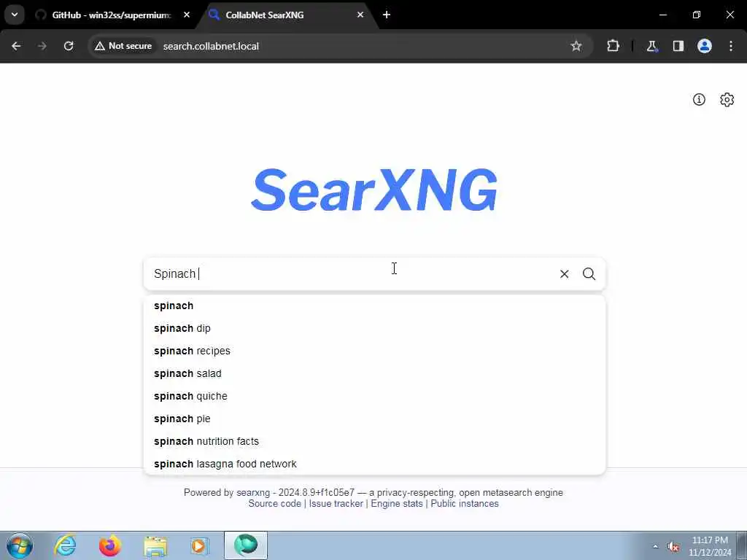The width and height of the screenshot is (747, 560).
Task: Click inside the Spinach search field
Action: point(350,274)
